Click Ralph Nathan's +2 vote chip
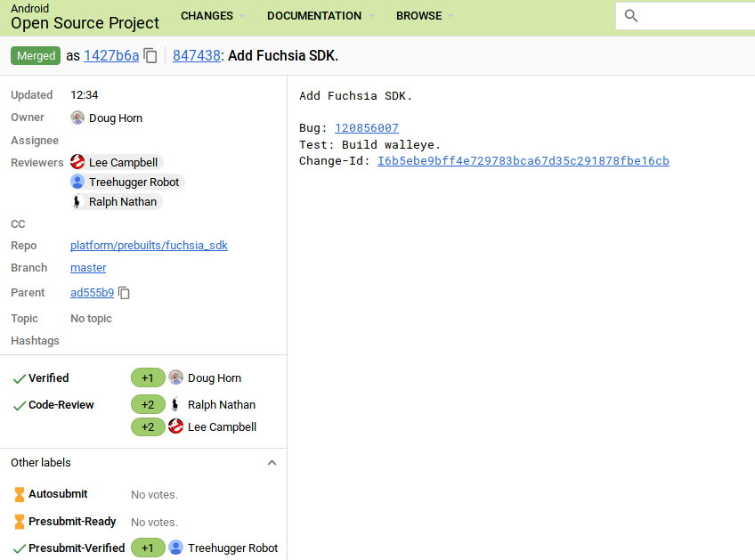The width and height of the screenshot is (755, 560). pyautogui.click(x=148, y=404)
